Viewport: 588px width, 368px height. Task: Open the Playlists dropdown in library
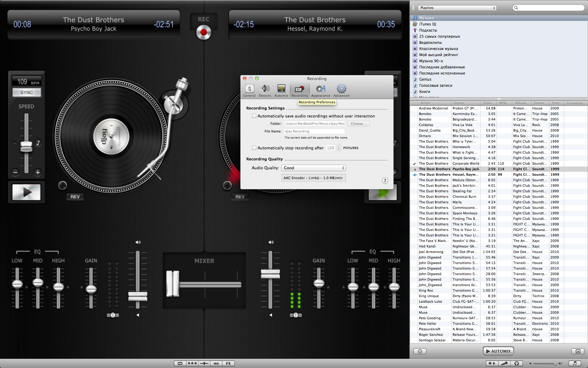click(457, 8)
